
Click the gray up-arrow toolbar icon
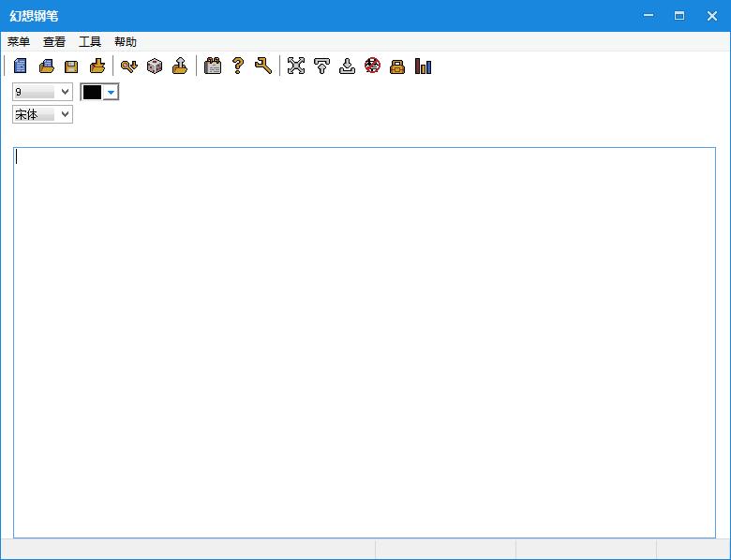pos(321,66)
